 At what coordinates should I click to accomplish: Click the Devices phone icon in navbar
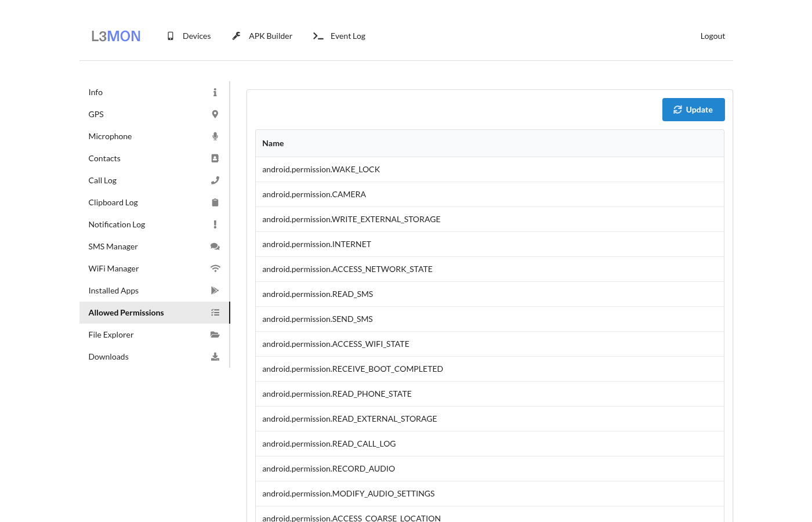171,36
